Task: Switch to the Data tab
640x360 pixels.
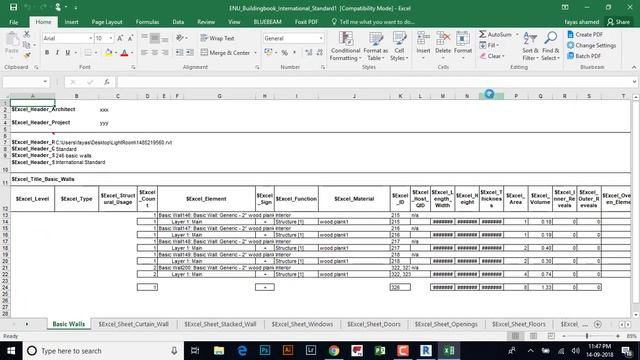Action: coord(178,22)
